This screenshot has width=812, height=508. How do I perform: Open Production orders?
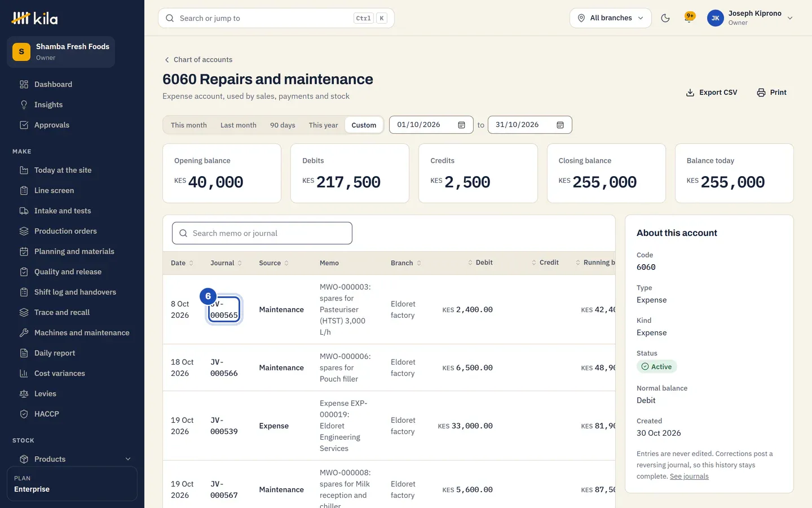pyautogui.click(x=72, y=231)
